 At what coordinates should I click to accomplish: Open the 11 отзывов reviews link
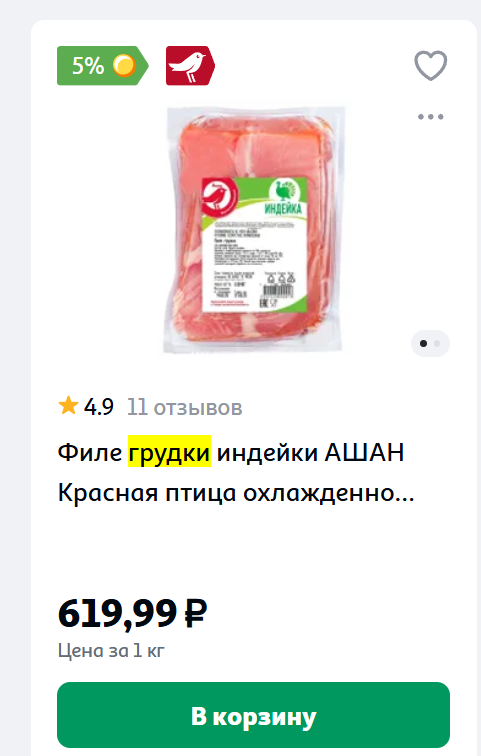click(x=185, y=407)
